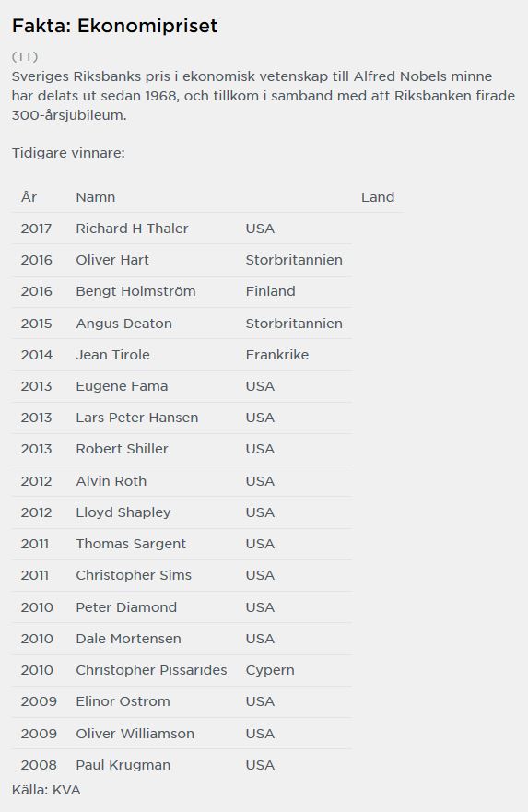Select the Namn column header
The width and height of the screenshot is (528, 812).
tap(95, 197)
